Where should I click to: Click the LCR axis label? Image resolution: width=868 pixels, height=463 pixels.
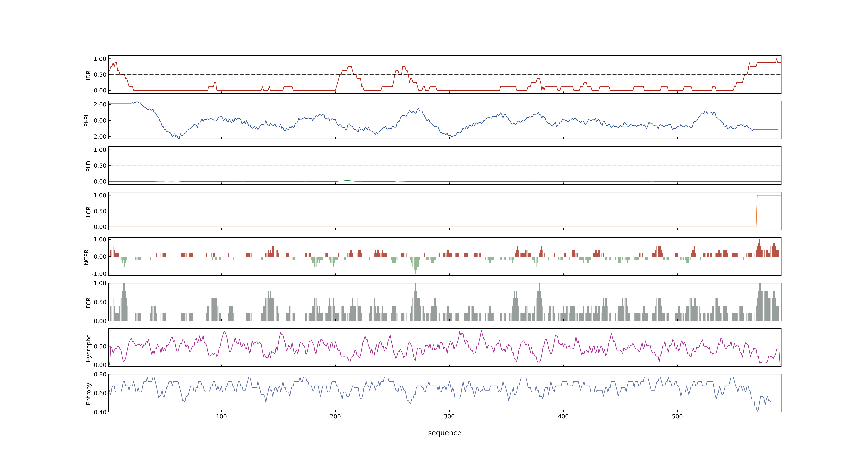click(x=88, y=211)
